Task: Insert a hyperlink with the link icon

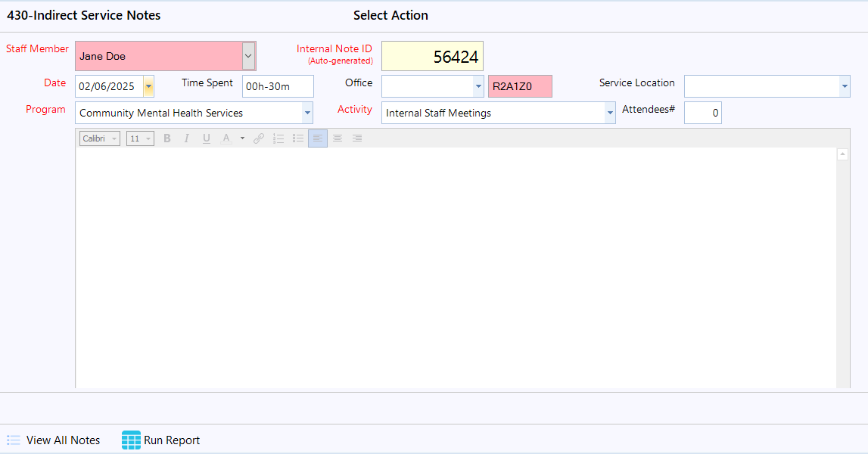Action: coord(259,138)
